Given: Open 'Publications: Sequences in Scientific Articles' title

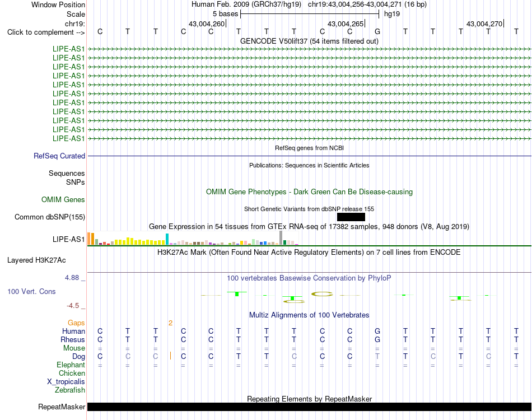Looking at the screenshot, I should 309,165.
